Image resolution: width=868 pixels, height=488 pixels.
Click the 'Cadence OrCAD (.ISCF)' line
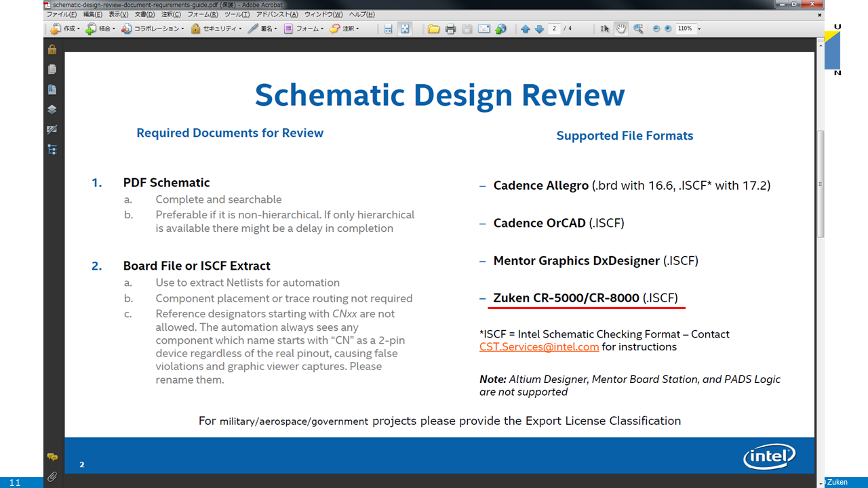[x=559, y=223]
